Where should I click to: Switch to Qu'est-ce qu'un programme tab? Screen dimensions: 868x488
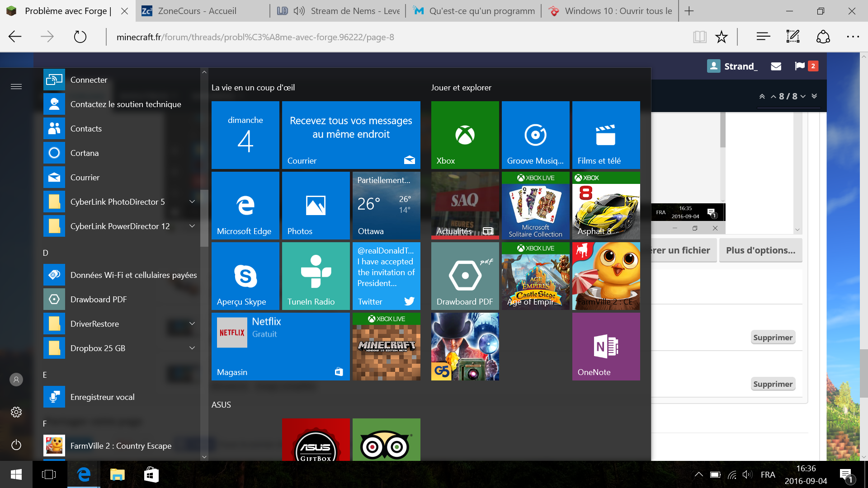[473, 11]
